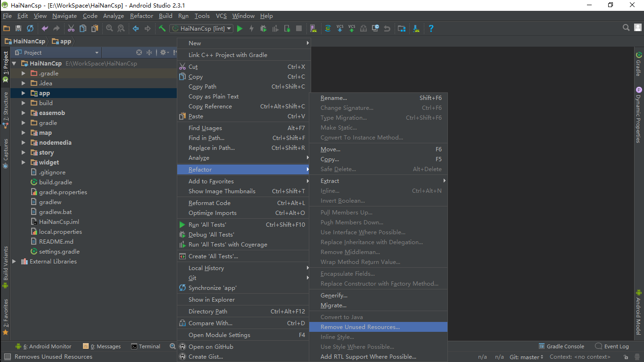
Task: Select build.gradle file in project tree
Action: coord(51,182)
